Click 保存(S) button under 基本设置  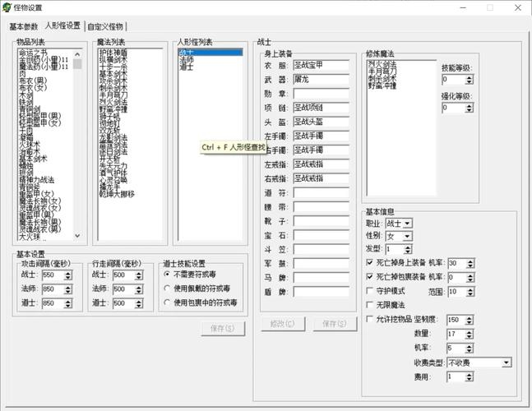(x=223, y=328)
